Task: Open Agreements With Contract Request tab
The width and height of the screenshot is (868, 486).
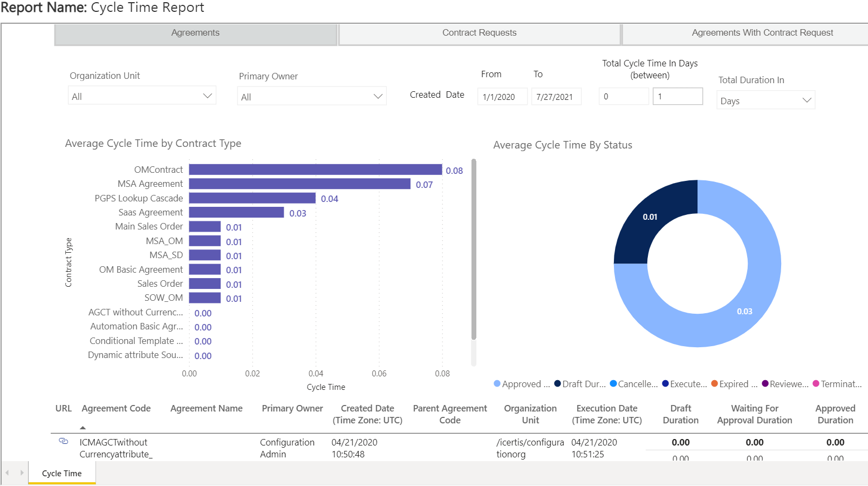Action: pyautogui.click(x=762, y=33)
